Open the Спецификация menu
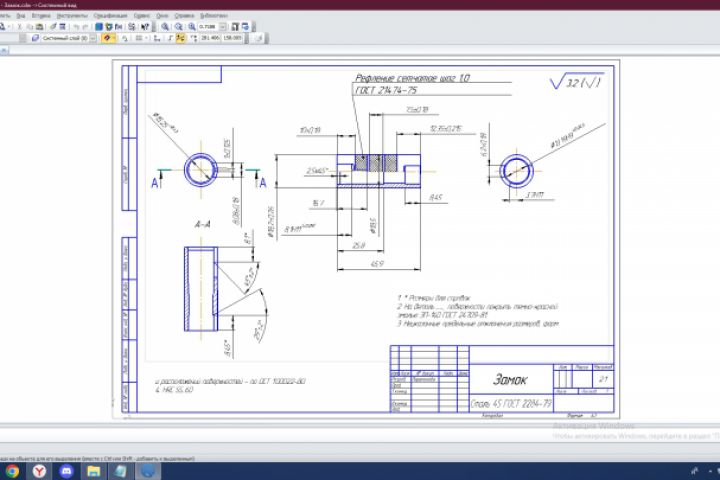 110,16
